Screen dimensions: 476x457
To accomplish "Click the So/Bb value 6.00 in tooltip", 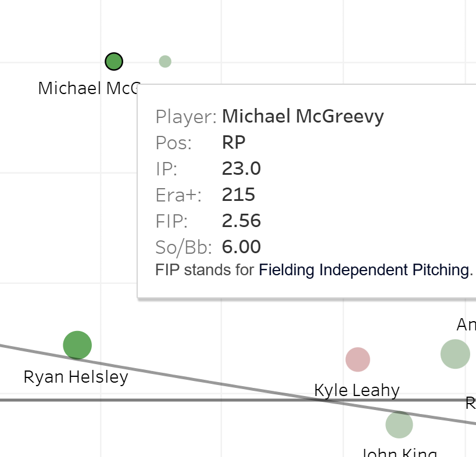I will click(241, 247).
